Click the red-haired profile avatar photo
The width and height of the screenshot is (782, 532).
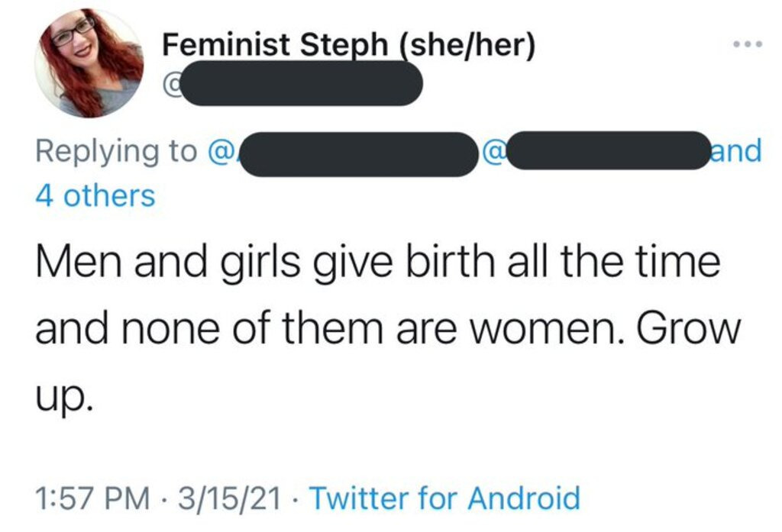89,63
